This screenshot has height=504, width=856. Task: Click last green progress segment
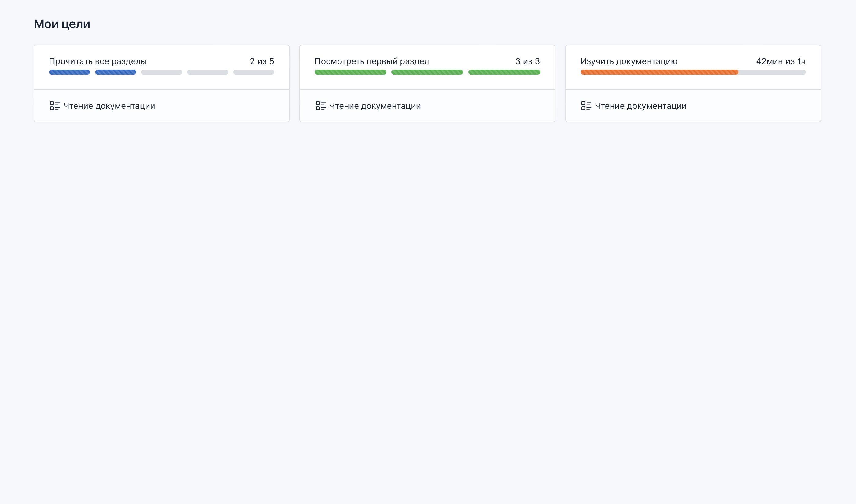tap(504, 72)
